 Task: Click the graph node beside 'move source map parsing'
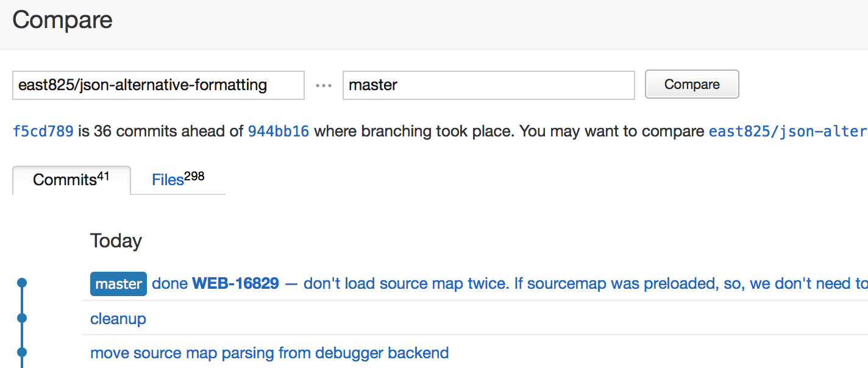pos(22,352)
